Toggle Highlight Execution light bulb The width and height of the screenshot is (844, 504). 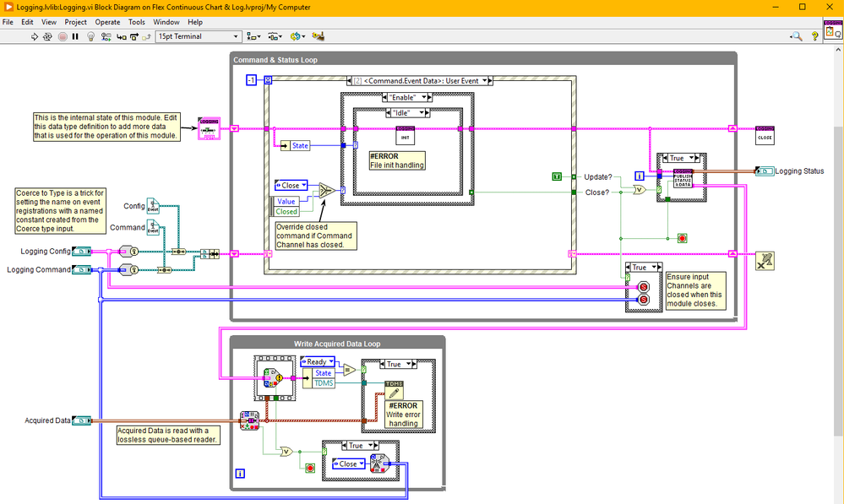91,36
